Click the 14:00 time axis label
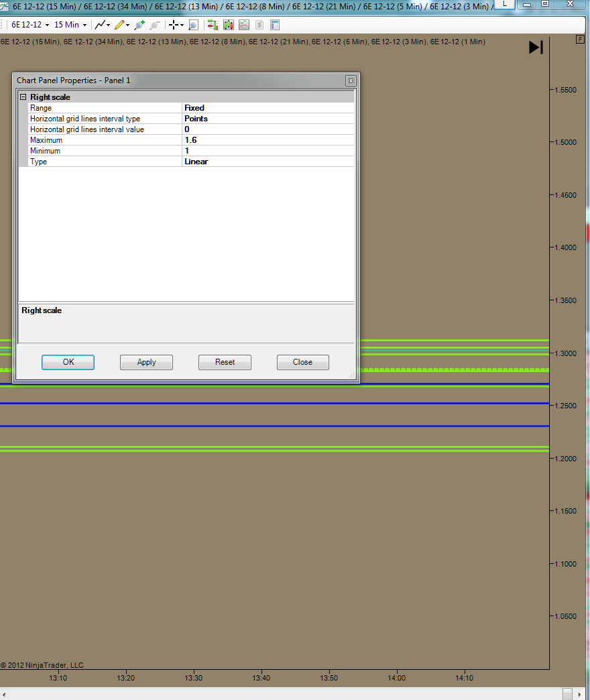The height and width of the screenshot is (700, 590). (x=396, y=678)
